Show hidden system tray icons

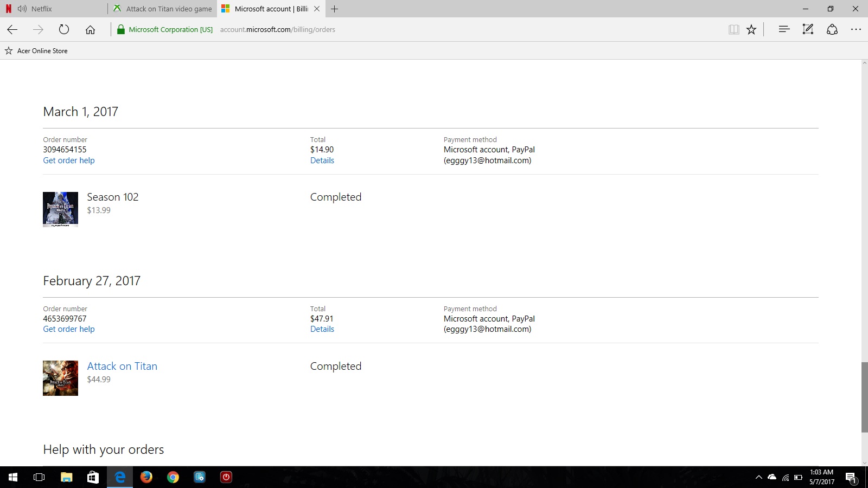(758, 477)
